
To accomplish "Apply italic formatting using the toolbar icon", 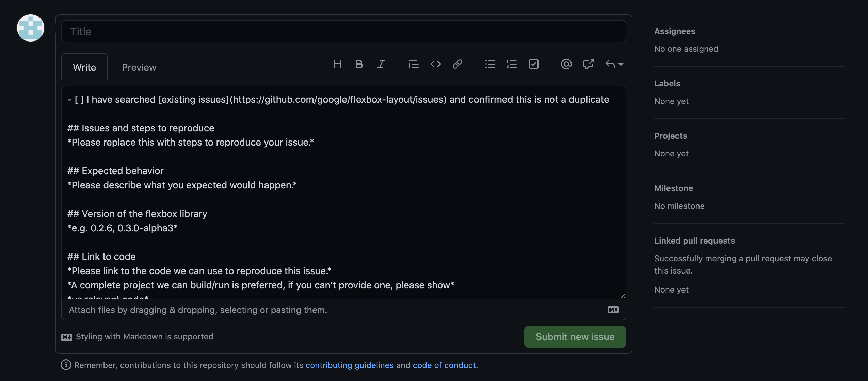I will pos(381,64).
